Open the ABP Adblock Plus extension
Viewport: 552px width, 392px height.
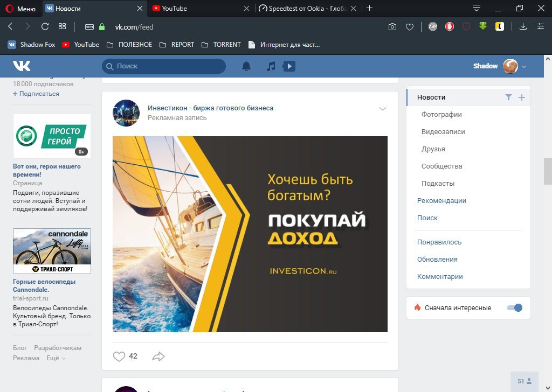point(433,26)
